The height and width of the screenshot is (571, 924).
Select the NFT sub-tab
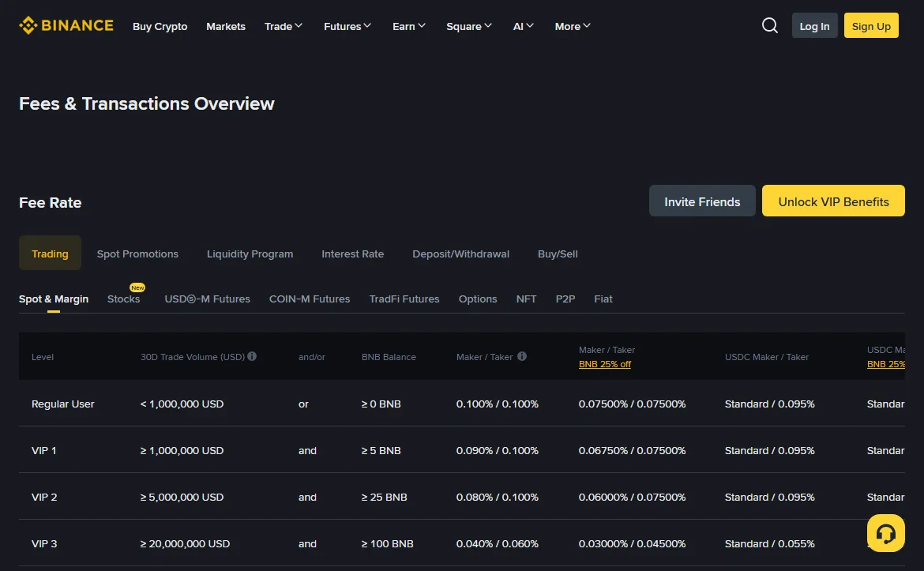coord(526,299)
